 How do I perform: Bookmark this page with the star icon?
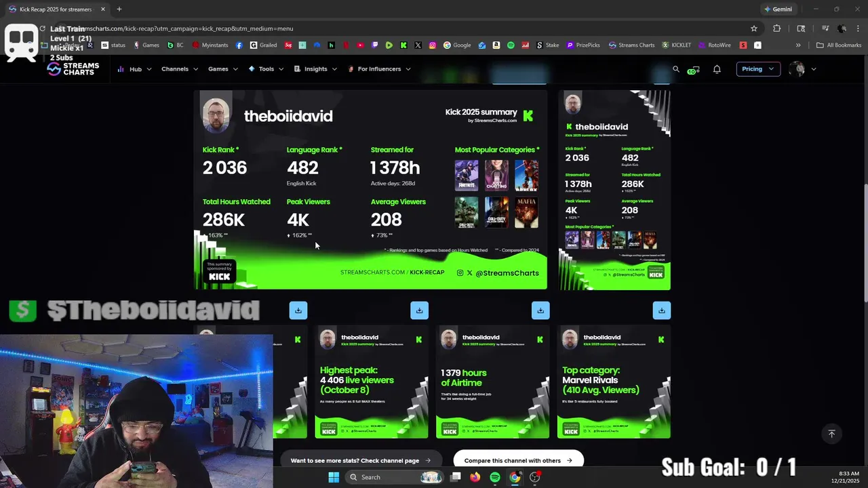coord(754,28)
